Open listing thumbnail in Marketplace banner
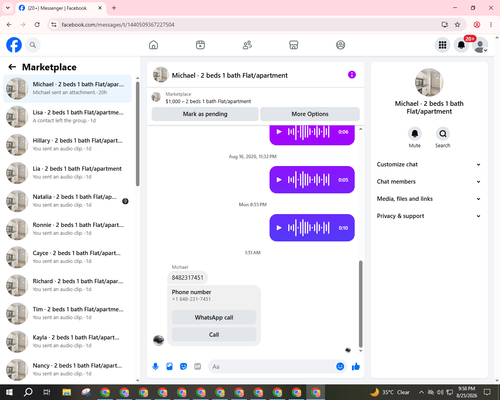This screenshot has height=400, width=500. coord(156,97)
